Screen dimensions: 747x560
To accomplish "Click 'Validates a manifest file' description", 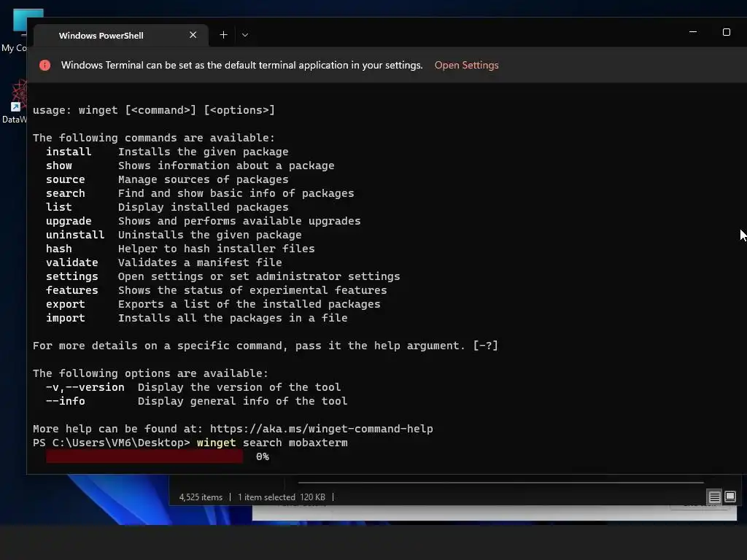I will (x=200, y=262).
